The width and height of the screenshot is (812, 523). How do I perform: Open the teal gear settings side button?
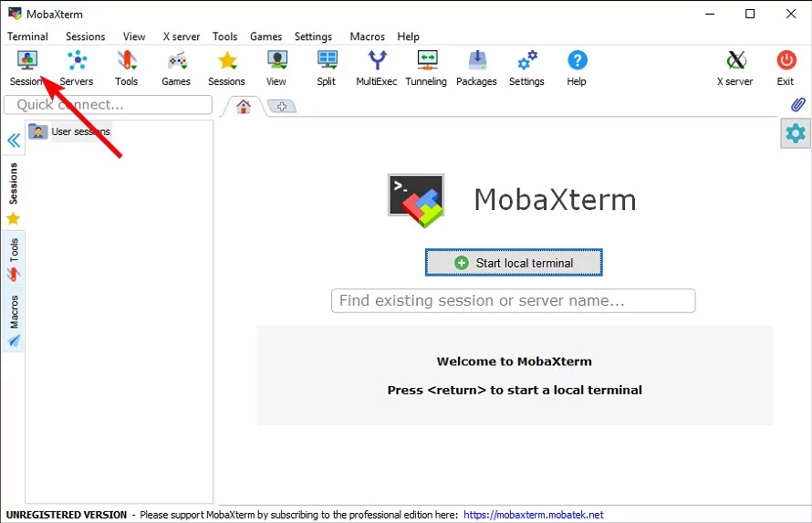coord(796,133)
